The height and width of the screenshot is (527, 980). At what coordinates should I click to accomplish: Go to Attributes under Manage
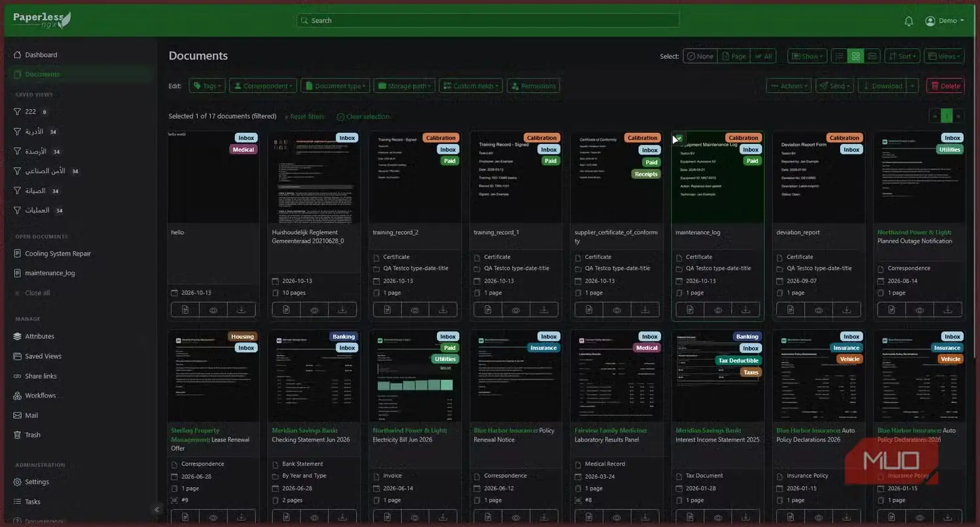click(x=39, y=336)
